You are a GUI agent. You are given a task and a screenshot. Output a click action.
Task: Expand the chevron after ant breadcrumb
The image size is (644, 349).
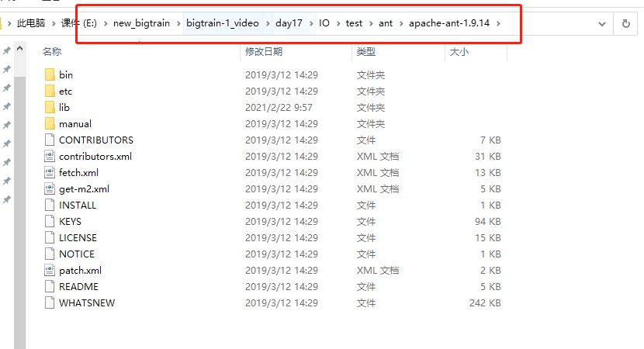(401, 23)
